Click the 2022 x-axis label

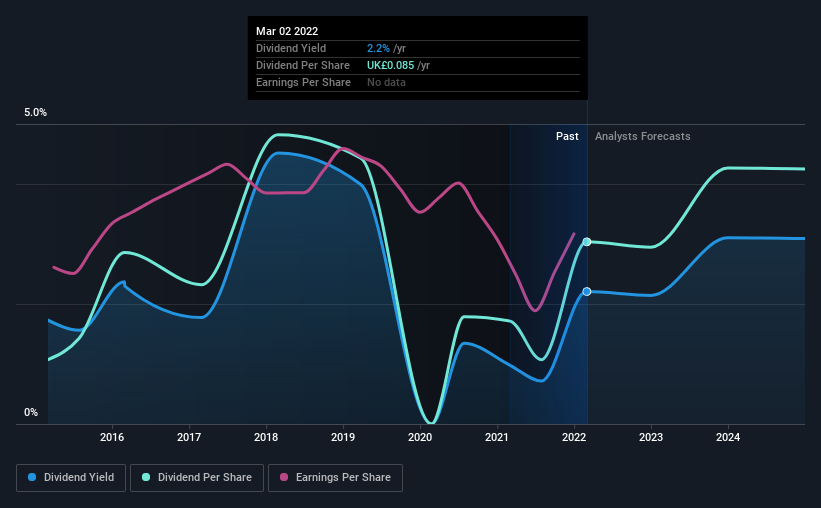[574, 437]
